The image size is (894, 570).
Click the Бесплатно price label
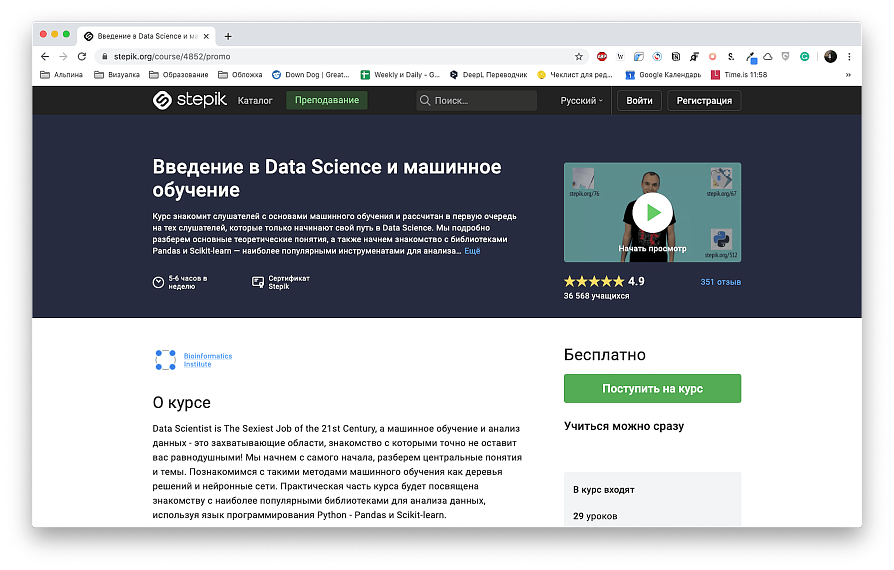604,355
